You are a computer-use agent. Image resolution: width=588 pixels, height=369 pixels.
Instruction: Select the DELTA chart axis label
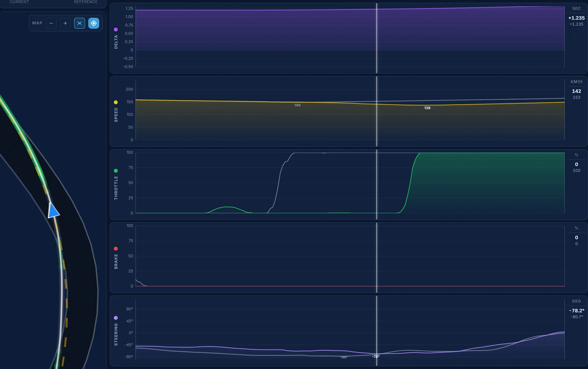point(116,42)
